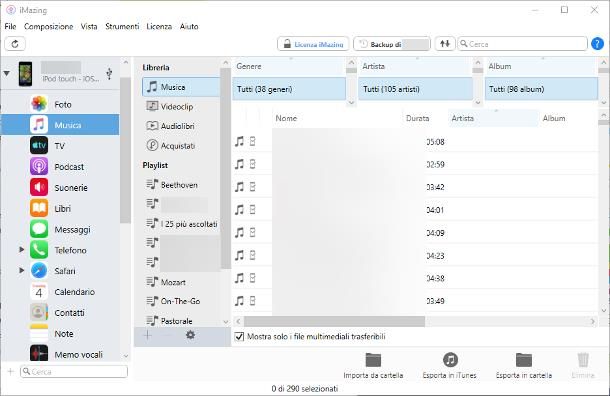This screenshot has height=396, width=610.
Task: Open the Strumenti menu
Action: pyautogui.click(x=122, y=26)
